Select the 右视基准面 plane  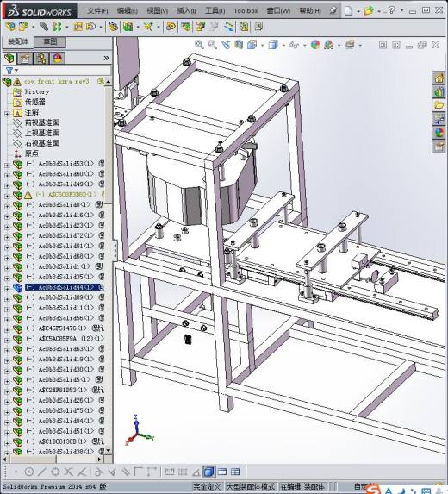pos(42,143)
